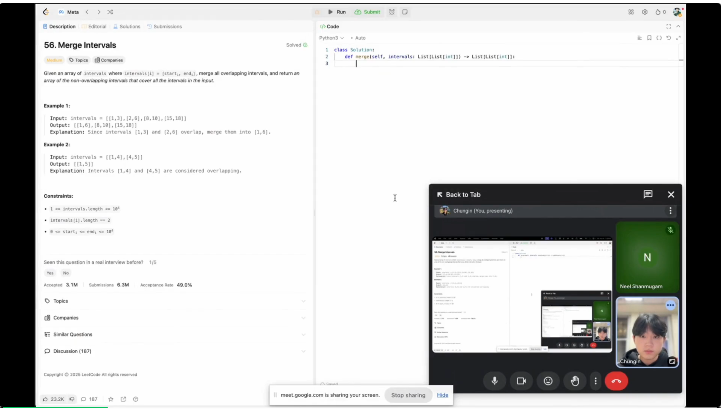Switch to the Solutions tab
The width and height of the screenshot is (722, 409).
point(128,26)
